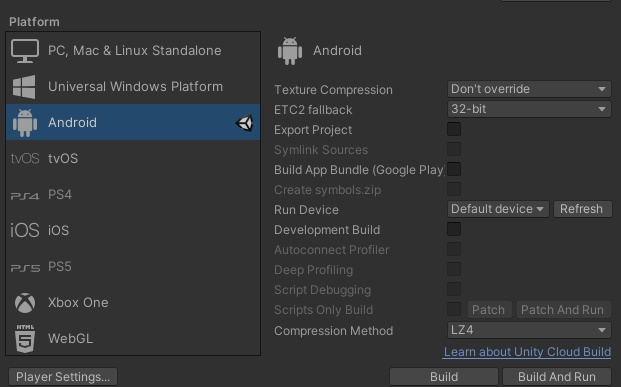Click the Platform section heading
Viewport: 621px width, 387px height.
(34, 22)
